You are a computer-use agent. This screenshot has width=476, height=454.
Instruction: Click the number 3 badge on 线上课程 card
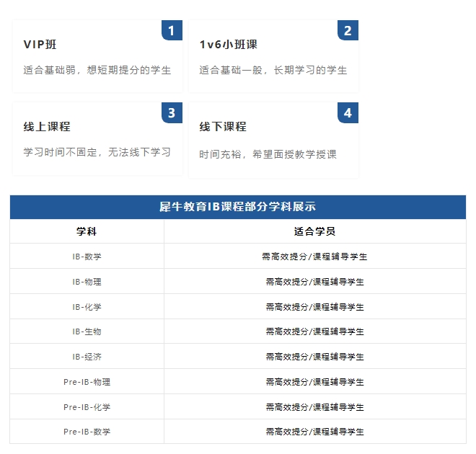tap(172, 113)
